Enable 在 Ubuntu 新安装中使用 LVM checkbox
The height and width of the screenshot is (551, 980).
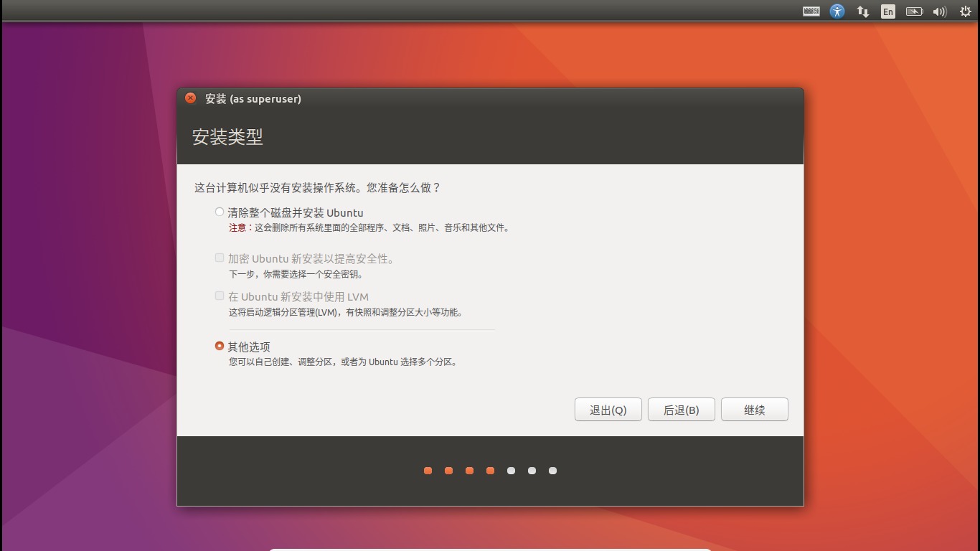(219, 296)
